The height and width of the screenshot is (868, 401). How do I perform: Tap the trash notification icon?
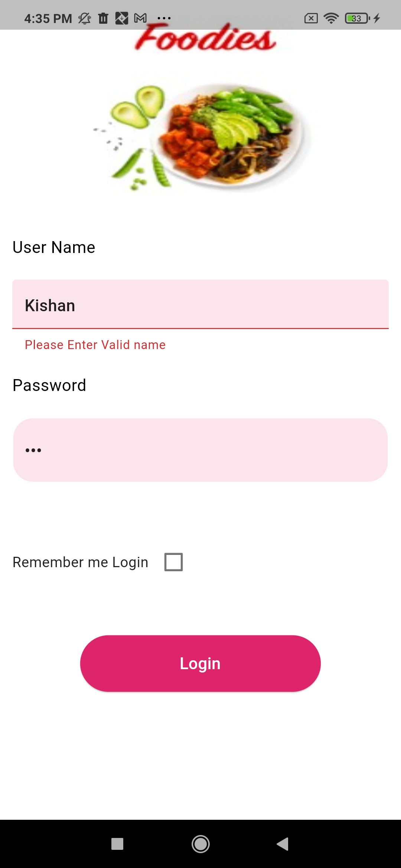pyautogui.click(x=103, y=18)
